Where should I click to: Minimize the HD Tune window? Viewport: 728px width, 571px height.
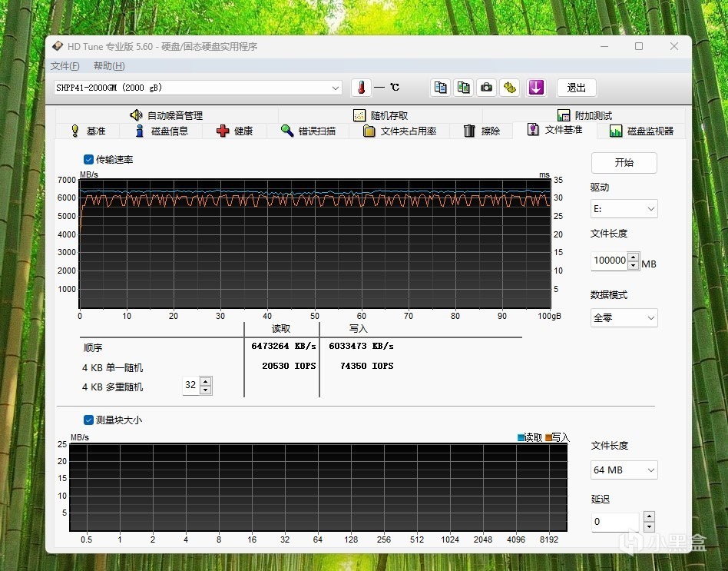tap(604, 46)
